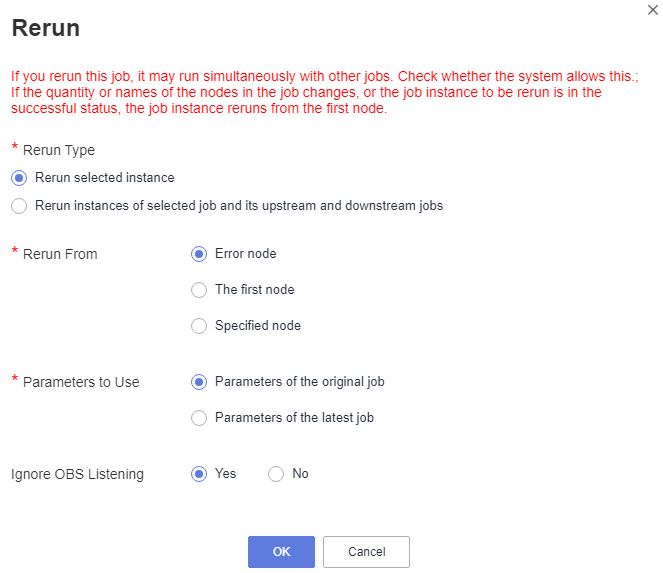The image size is (663, 573).
Task: Choose 'Parameters of the latest job' radio
Action: 199,418
